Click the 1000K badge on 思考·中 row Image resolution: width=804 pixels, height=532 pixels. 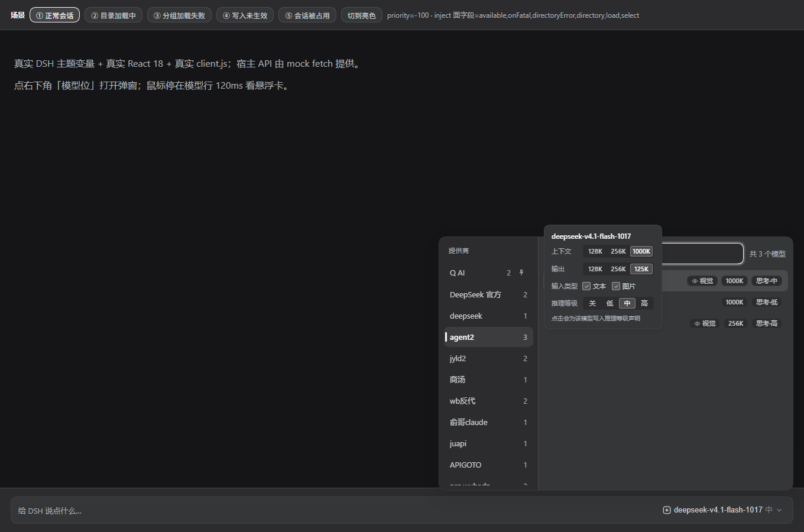[x=735, y=281]
